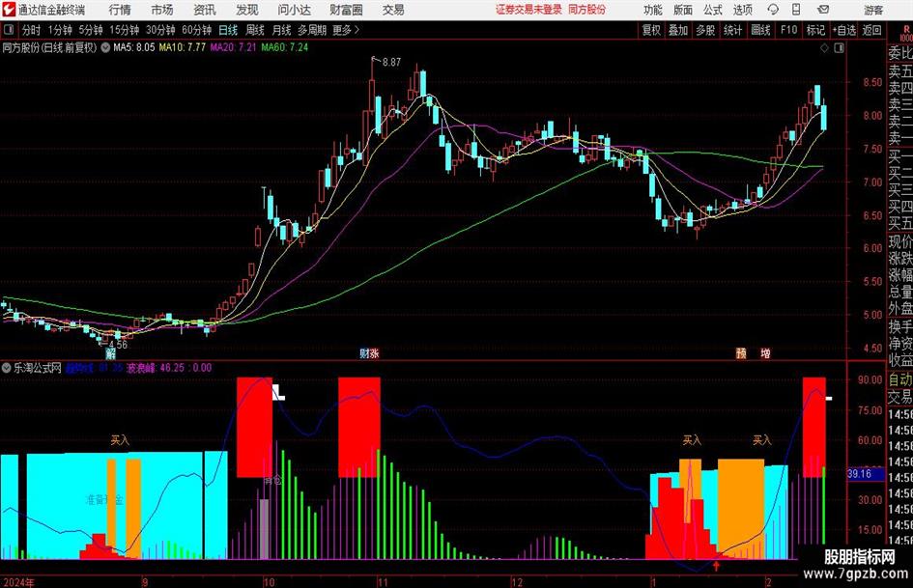Viewport: 913px width, 588px height.
Task: Open the 行情 menu
Action: pyautogui.click(x=120, y=10)
